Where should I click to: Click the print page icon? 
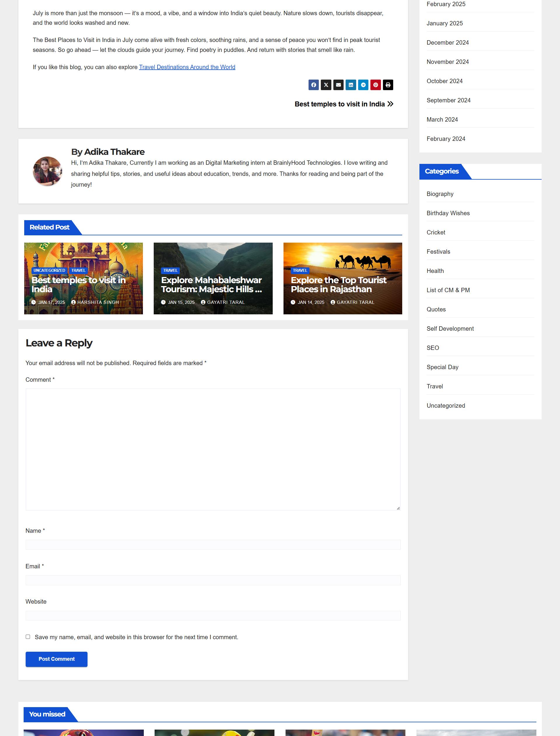point(388,85)
